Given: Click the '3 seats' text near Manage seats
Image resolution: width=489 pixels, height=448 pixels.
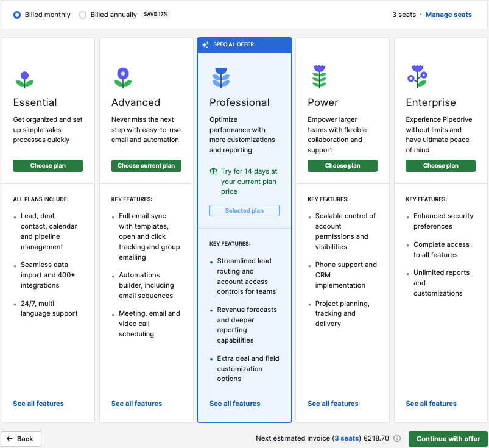Looking at the screenshot, I should pos(404,15).
